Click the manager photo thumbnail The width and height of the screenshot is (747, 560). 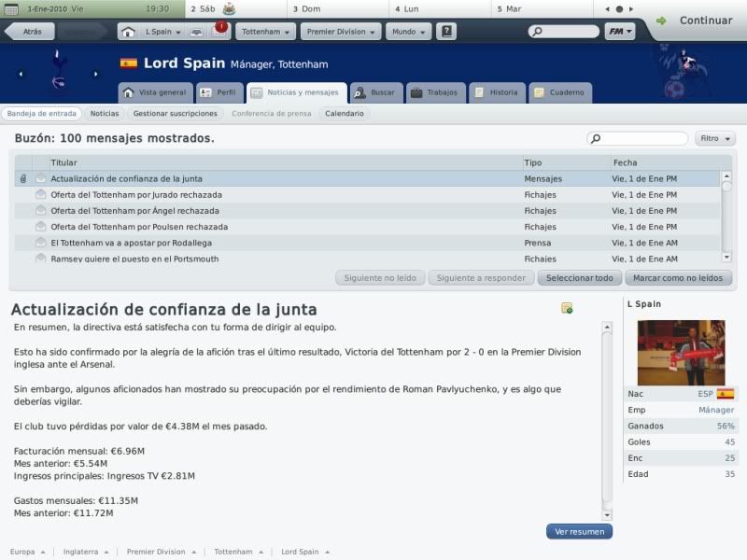pos(682,353)
